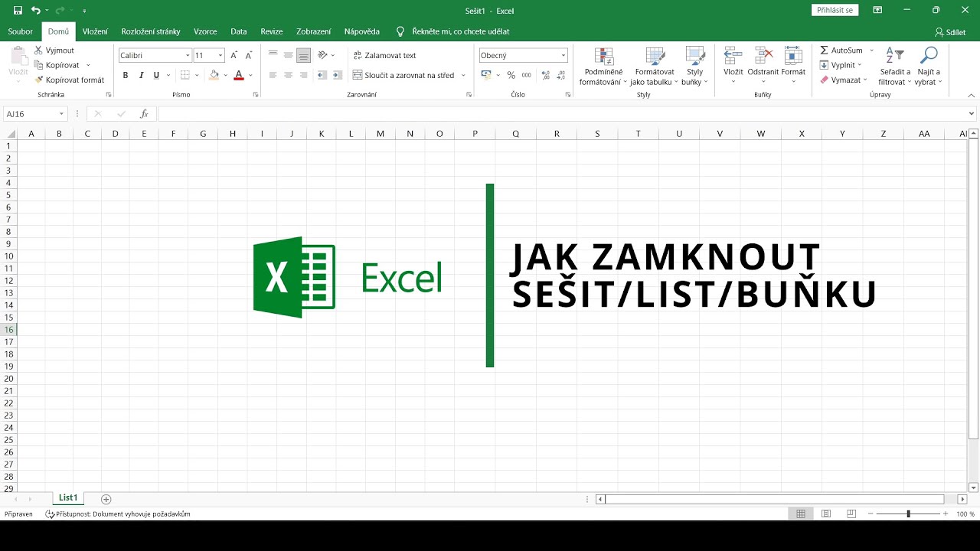Switch to the Revize tab

coord(272,31)
